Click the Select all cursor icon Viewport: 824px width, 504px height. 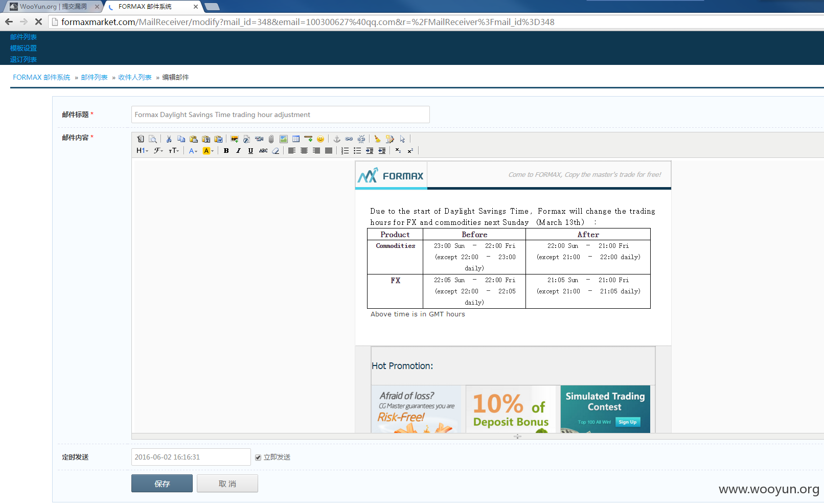(402, 139)
